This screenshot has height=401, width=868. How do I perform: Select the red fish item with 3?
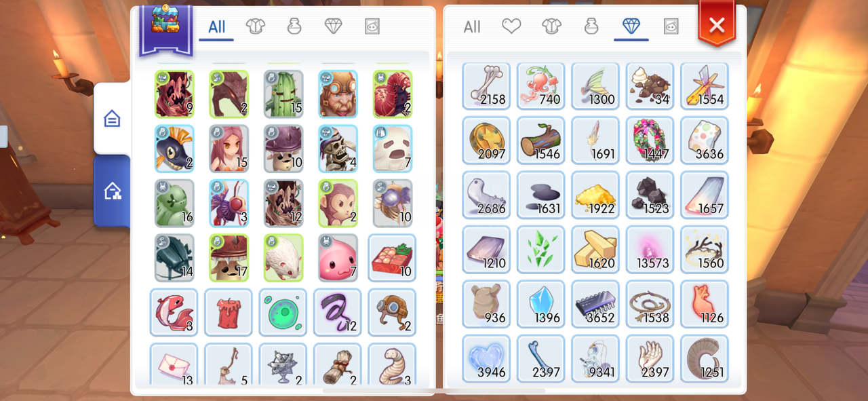click(174, 312)
